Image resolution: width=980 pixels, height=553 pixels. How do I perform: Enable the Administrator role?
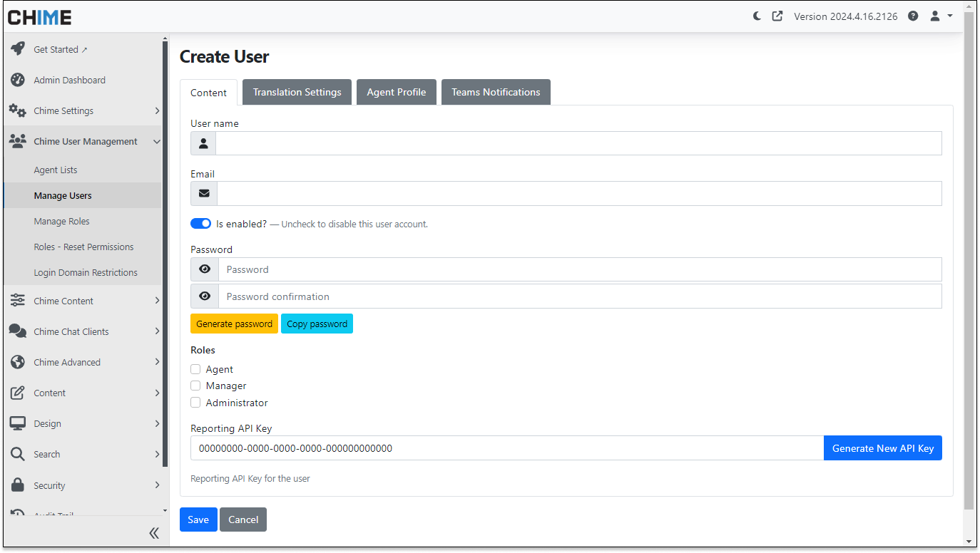click(x=195, y=402)
